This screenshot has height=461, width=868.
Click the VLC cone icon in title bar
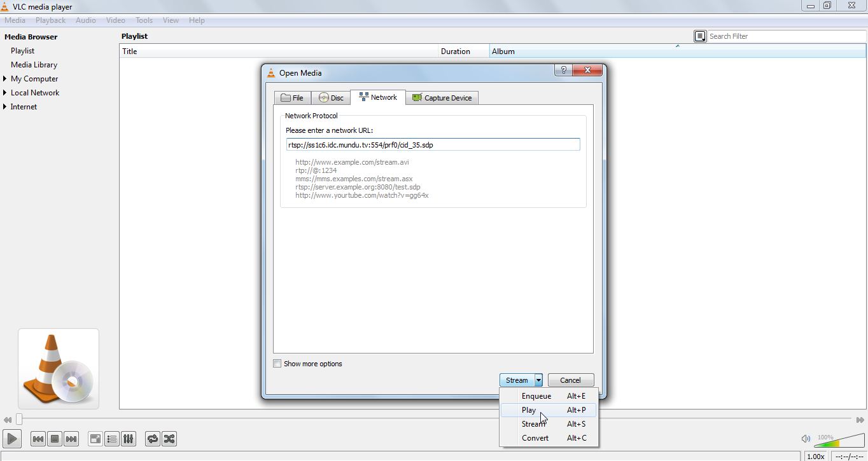click(6, 6)
